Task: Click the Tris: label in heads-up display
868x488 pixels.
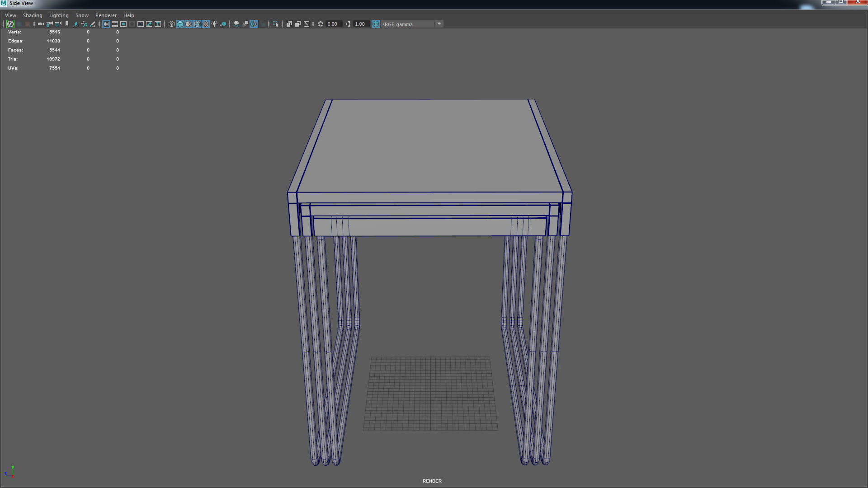Action: pos(13,59)
